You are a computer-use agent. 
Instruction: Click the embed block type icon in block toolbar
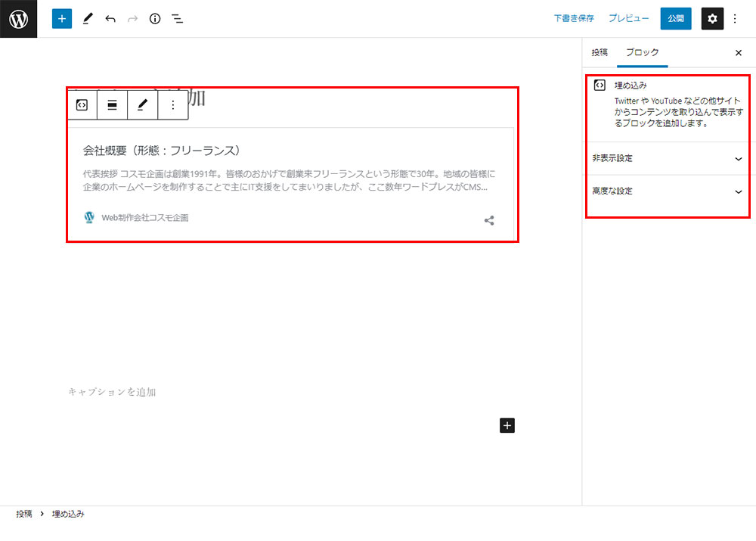[82, 105]
